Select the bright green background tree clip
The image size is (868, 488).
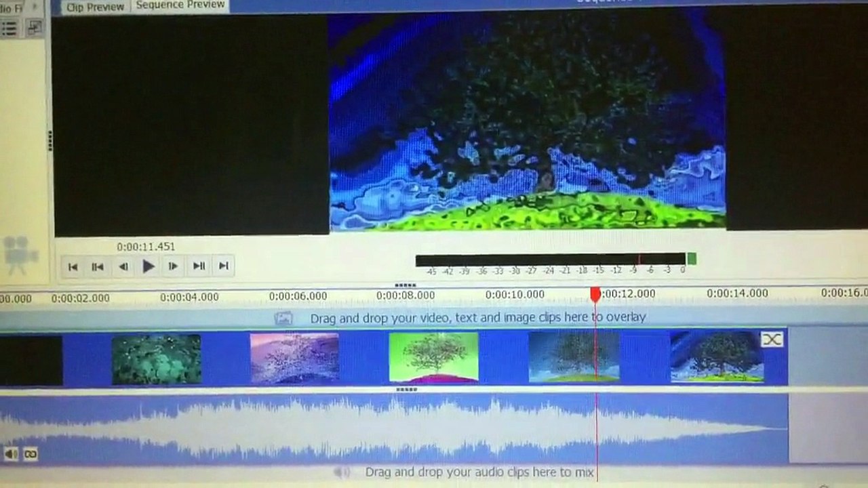click(x=433, y=357)
